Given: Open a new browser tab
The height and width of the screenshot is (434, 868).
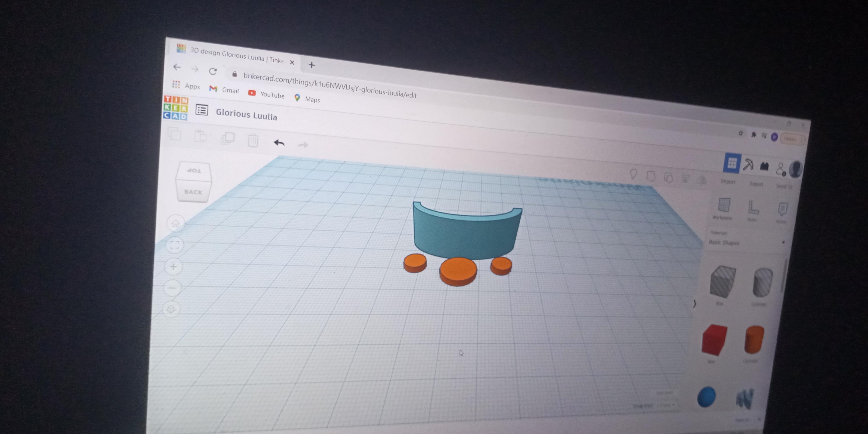Looking at the screenshot, I should [x=311, y=65].
